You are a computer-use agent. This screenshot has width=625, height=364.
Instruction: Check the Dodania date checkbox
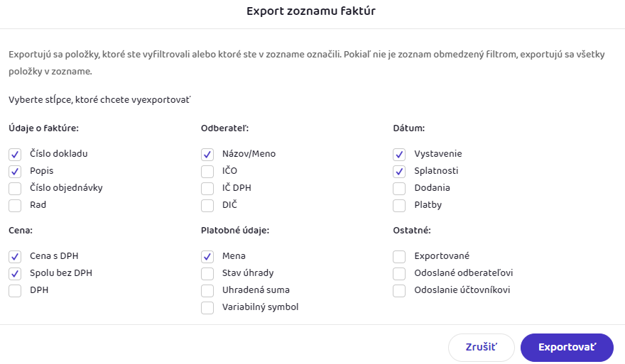coord(399,188)
